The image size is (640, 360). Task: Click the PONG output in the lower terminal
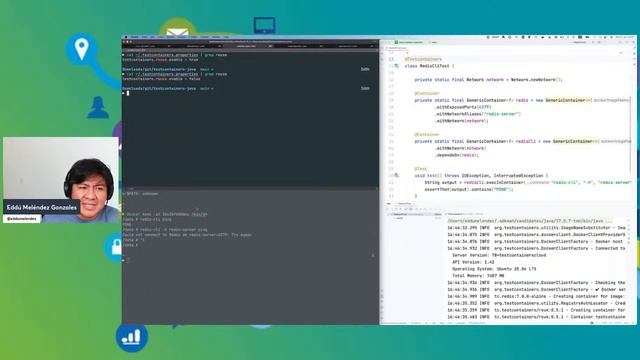pos(127,224)
